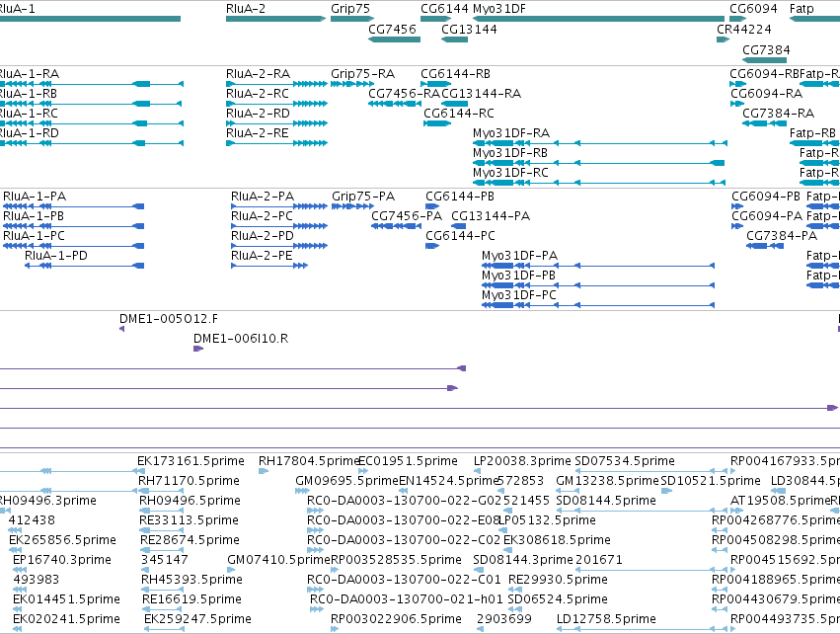This screenshot has width=840, height=634.
Task: Select EST RH17804.5prime
Action: (308, 461)
